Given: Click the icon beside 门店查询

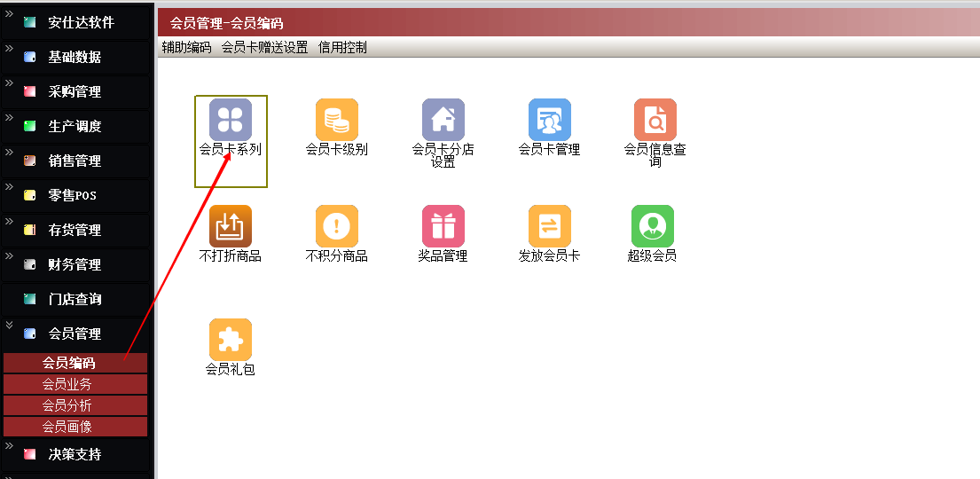Looking at the screenshot, I should point(29,299).
